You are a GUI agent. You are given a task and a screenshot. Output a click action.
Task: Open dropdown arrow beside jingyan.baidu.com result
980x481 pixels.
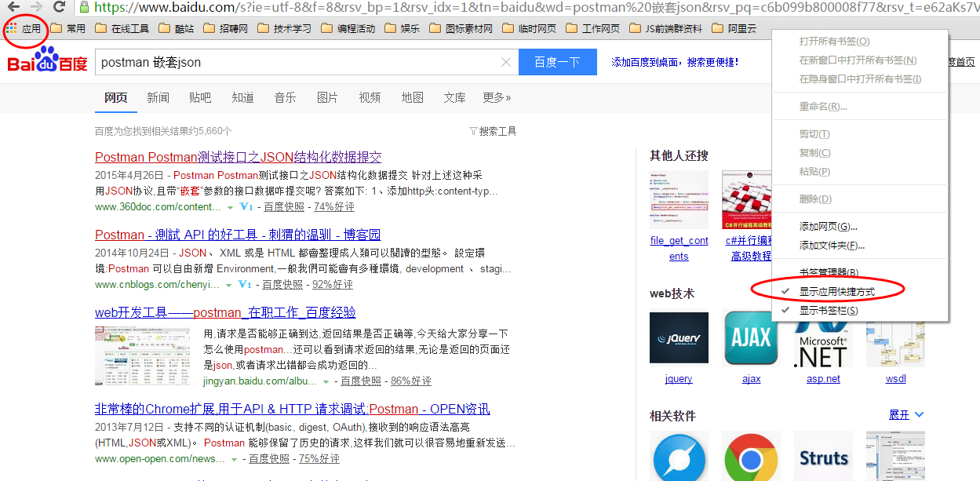coord(326,381)
